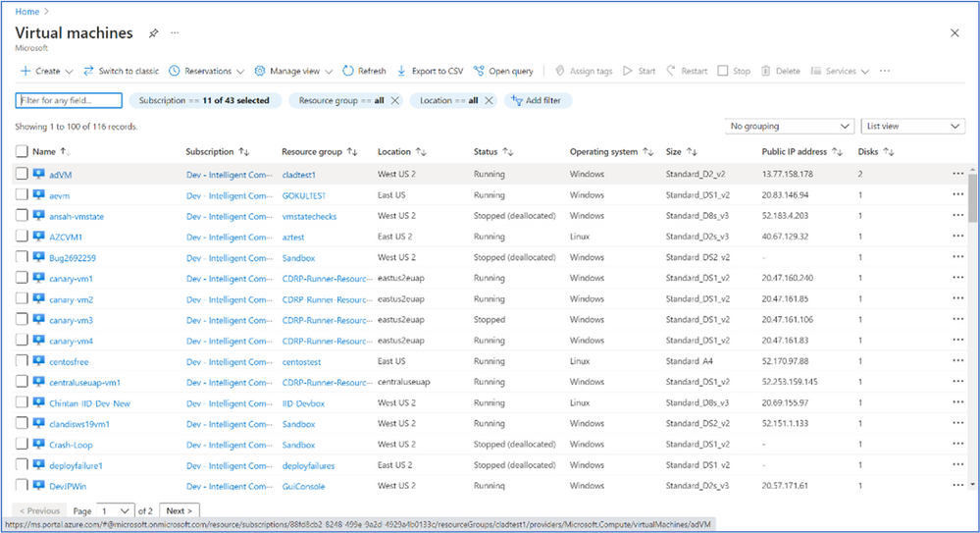Sort by Name column arrows
The image size is (980, 533).
65,151
